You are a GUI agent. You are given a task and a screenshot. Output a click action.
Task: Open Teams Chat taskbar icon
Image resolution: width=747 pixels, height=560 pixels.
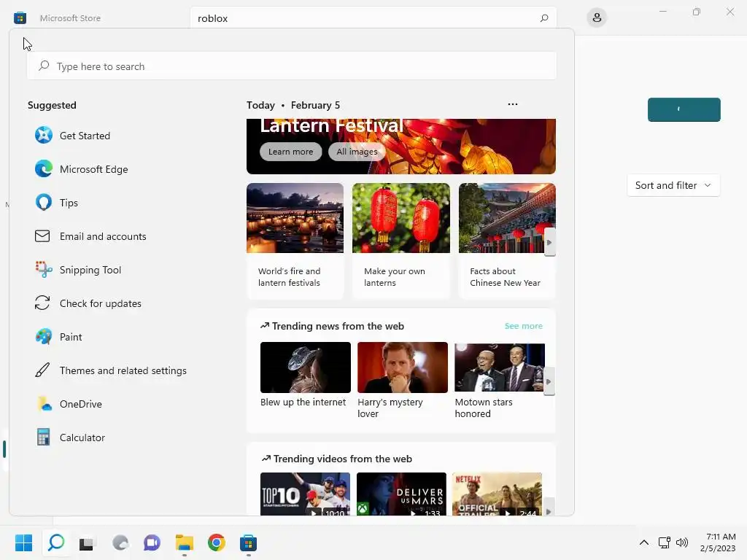[x=152, y=542]
